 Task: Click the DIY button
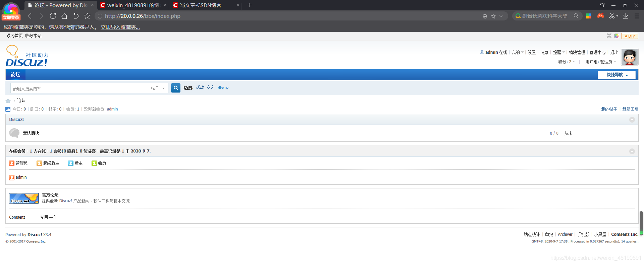(x=630, y=36)
